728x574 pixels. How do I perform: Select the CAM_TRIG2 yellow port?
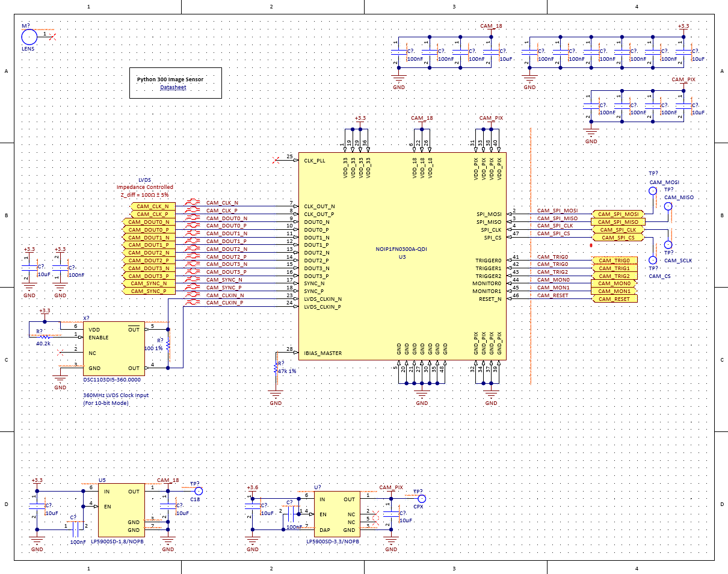point(615,276)
